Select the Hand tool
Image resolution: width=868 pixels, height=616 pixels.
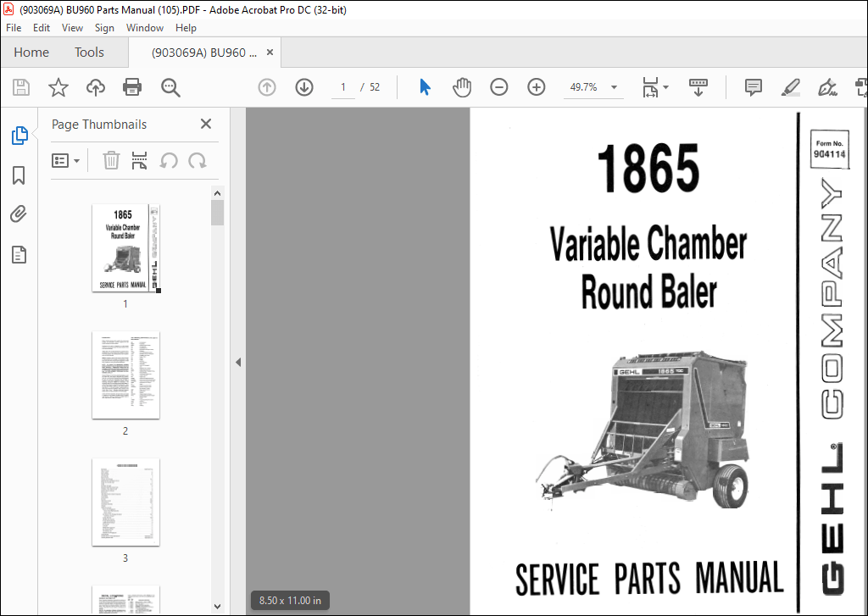pyautogui.click(x=462, y=87)
